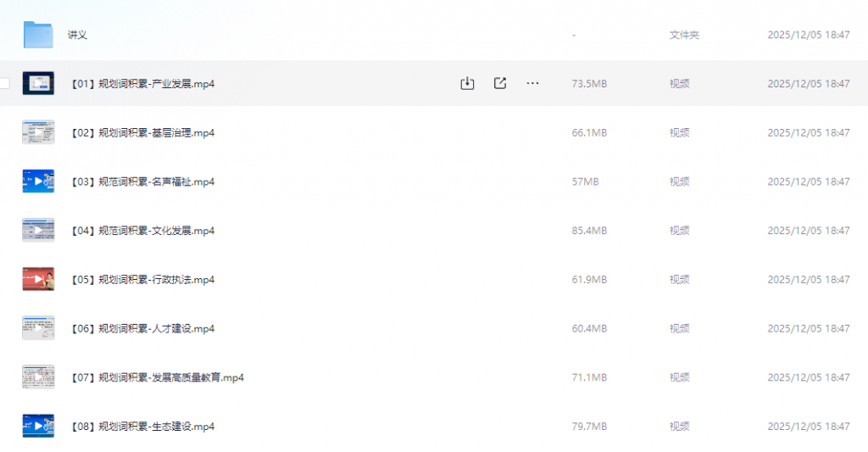Click thumbnail of 【02】基层治理 video
This screenshot has width=868, height=452.
[38, 132]
